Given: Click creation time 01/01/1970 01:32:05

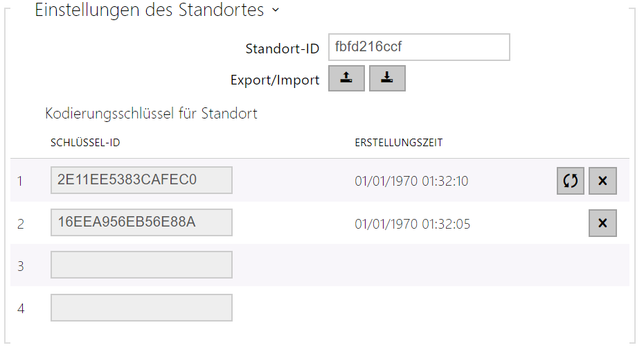Looking at the screenshot, I should pyautogui.click(x=411, y=225).
